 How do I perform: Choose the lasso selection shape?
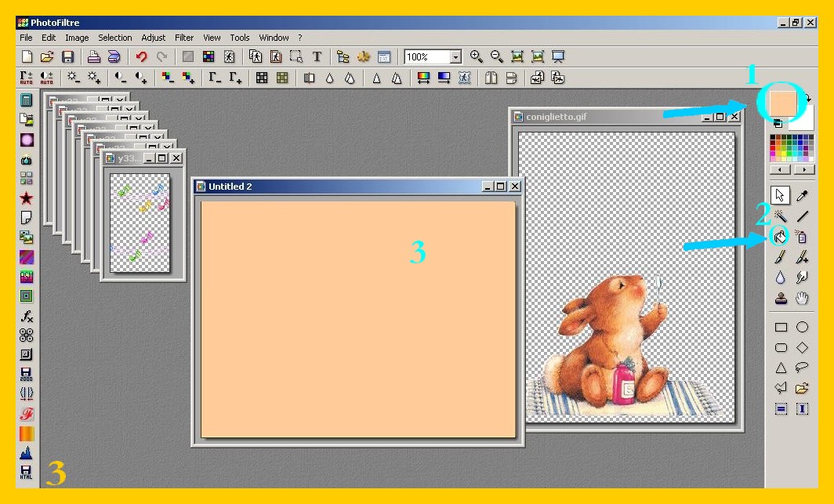click(x=802, y=368)
